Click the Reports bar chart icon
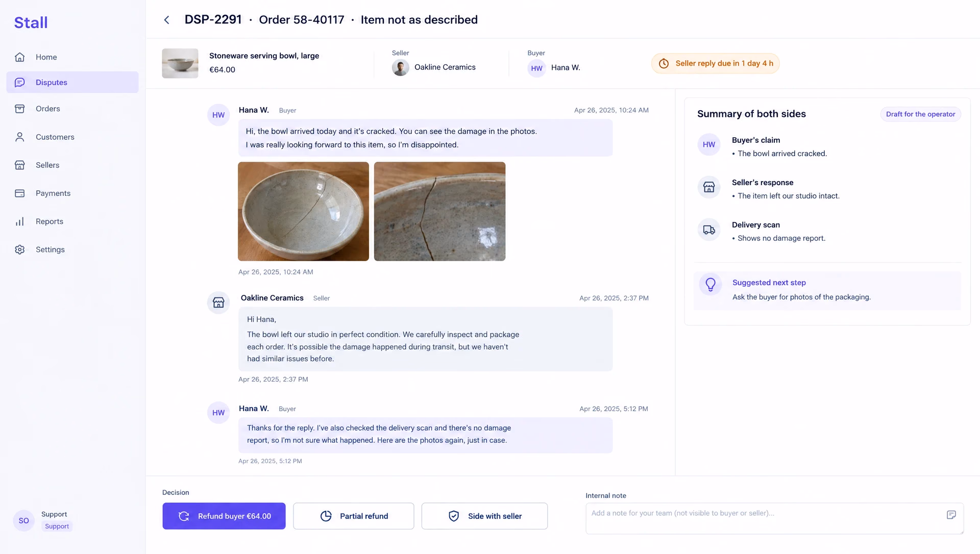Screen dimensions: 980x554 pyautogui.click(x=20, y=221)
